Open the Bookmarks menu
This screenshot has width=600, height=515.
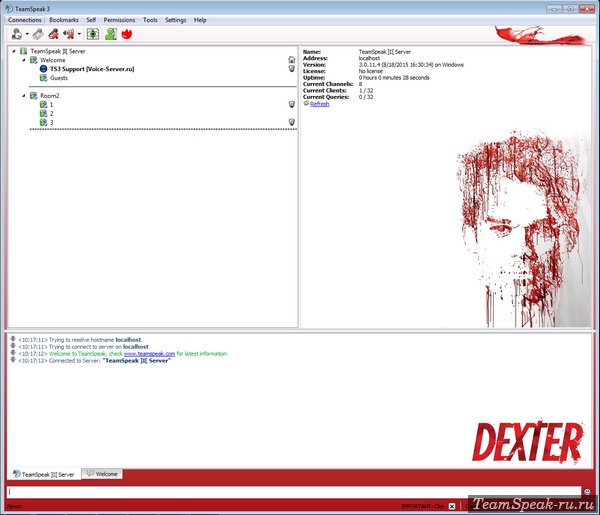click(64, 20)
